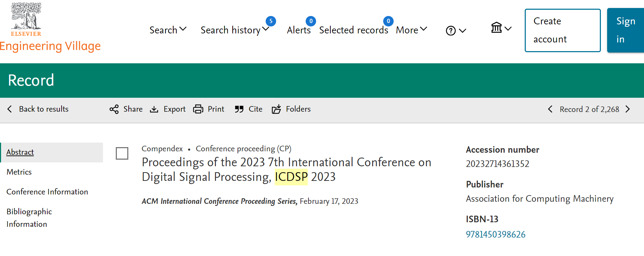
Task: Go to next record arrow
Action: click(628, 109)
